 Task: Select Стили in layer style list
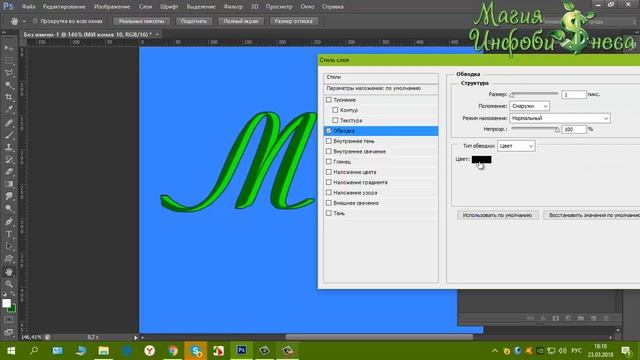381,77
